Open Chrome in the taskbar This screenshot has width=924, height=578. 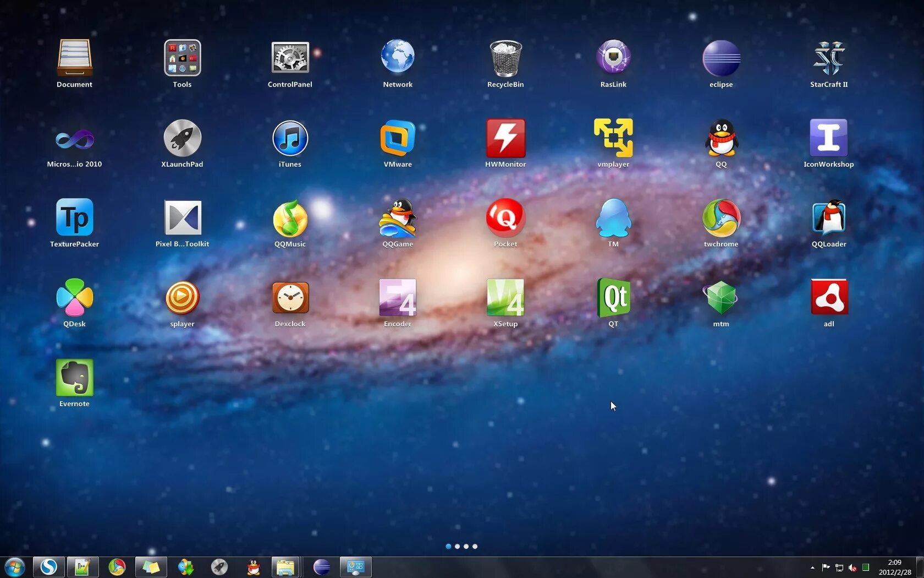pyautogui.click(x=117, y=567)
